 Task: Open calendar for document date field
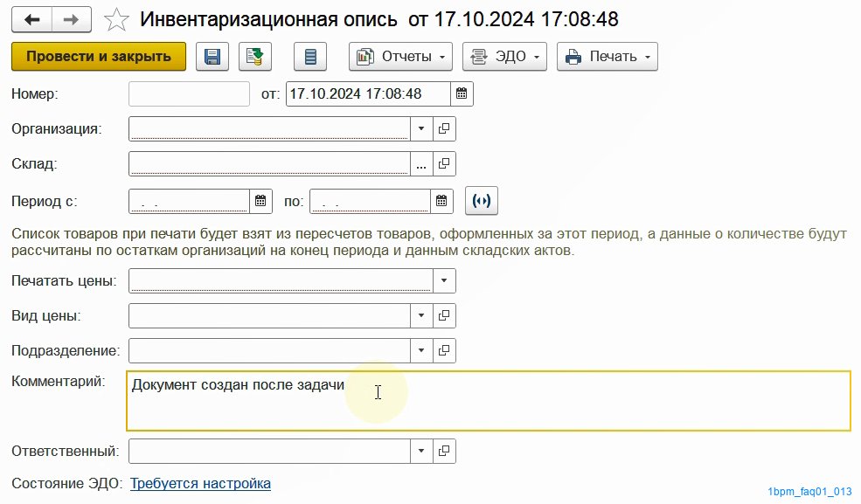pos(462,93)
